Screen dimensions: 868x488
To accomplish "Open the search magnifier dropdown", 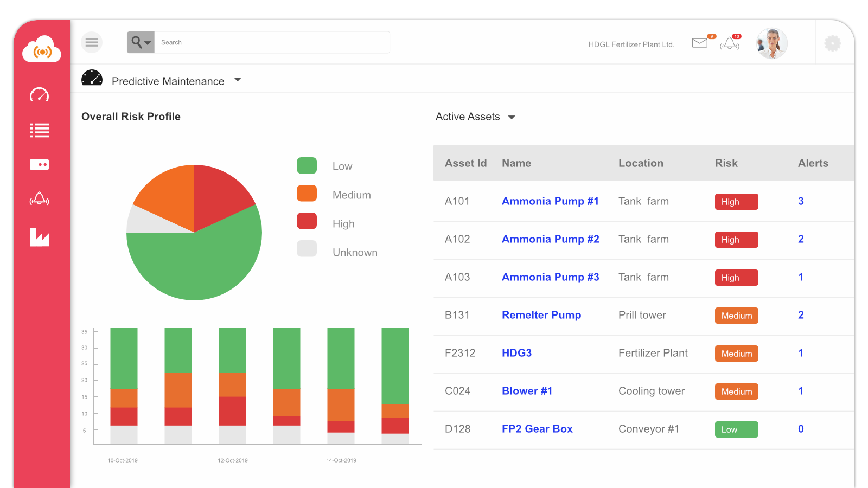I will (141, 42).
